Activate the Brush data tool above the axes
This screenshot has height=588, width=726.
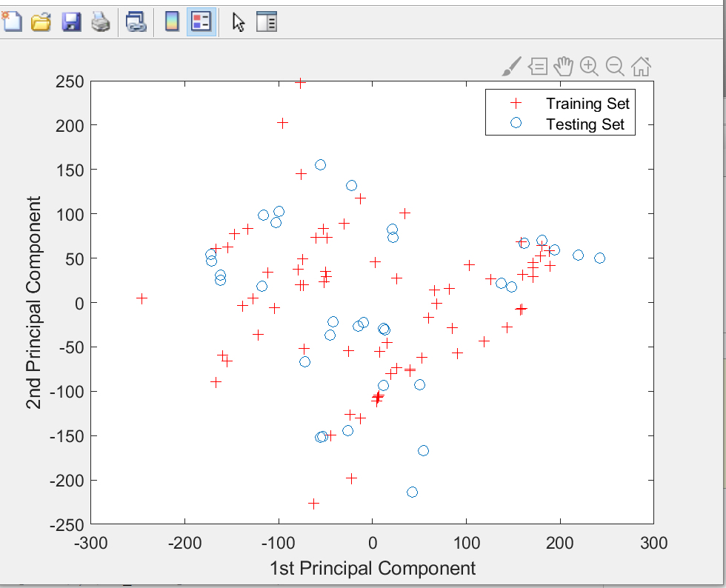[x=512, y=66]
